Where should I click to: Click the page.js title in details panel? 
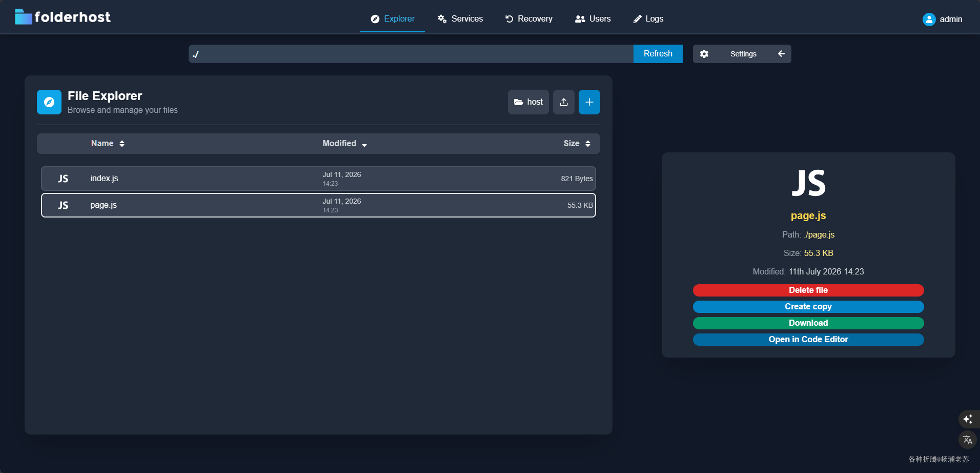[x=808, y=216]
